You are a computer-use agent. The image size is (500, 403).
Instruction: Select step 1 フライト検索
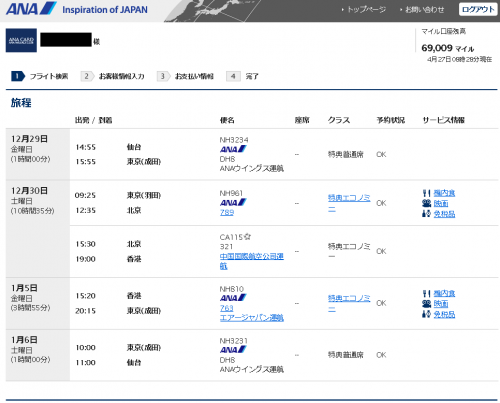(x=40, y=76)
